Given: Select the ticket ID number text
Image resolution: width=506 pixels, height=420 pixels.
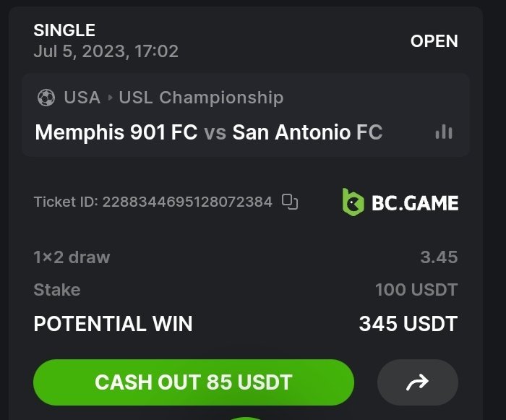Looking at the screenshot, I should coord(187,202).
